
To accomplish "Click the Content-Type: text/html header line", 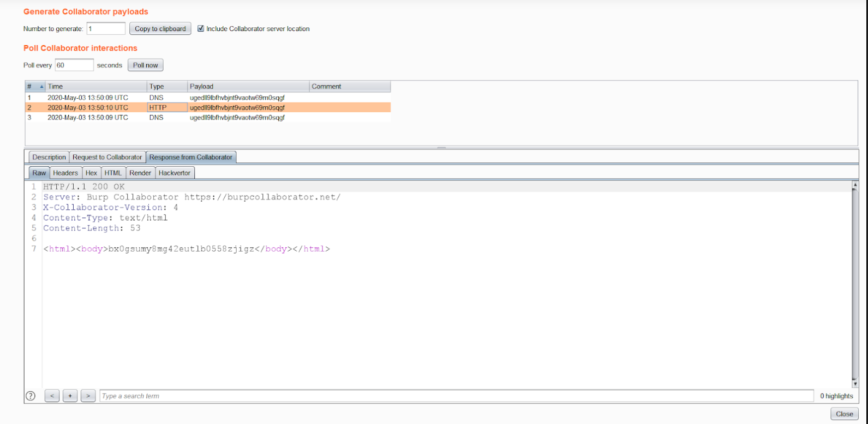I will coord(105,217).
